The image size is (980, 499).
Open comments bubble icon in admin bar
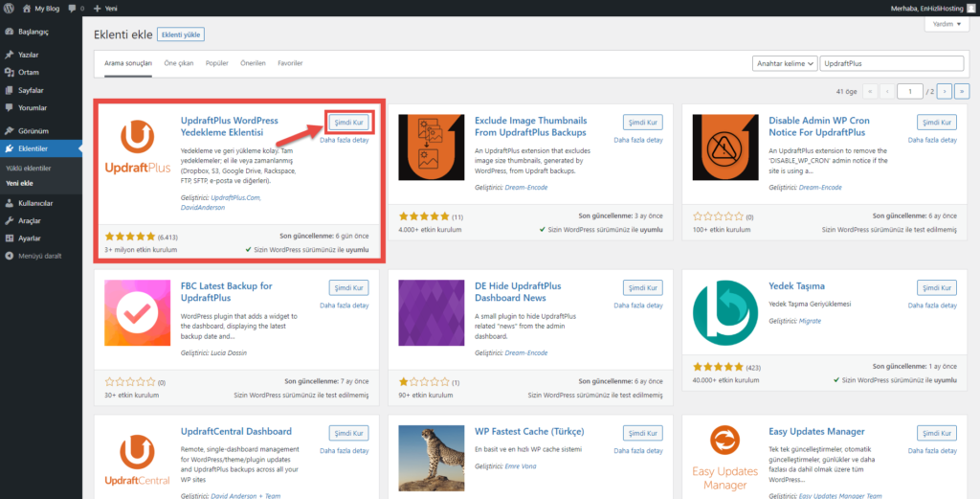tap(72, 9)
